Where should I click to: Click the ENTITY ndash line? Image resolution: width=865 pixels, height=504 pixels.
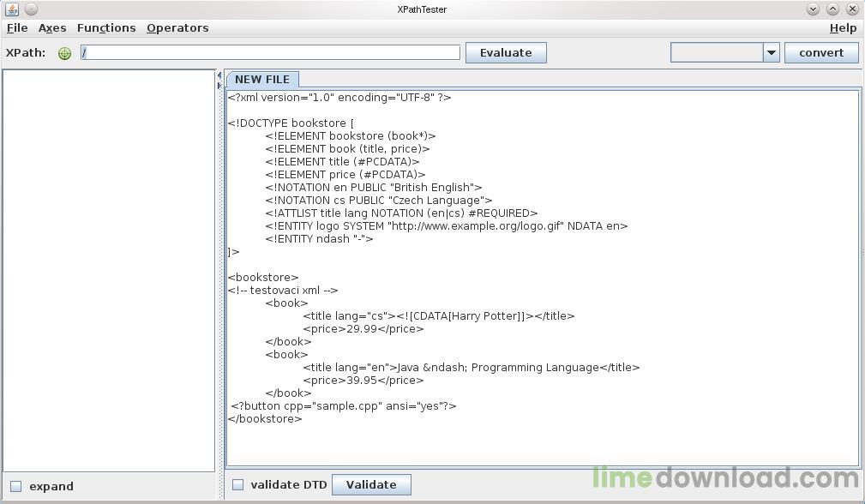[x=319, y=239]
